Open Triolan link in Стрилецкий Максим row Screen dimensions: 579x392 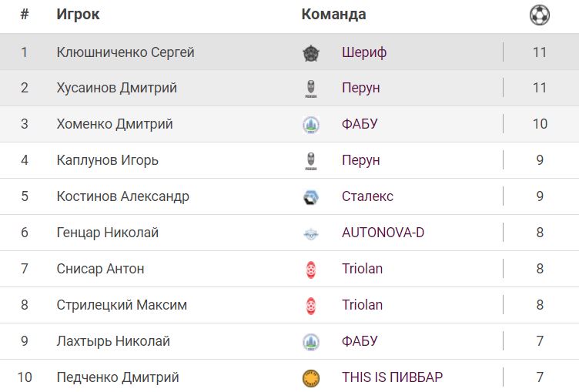coord(362,305)
